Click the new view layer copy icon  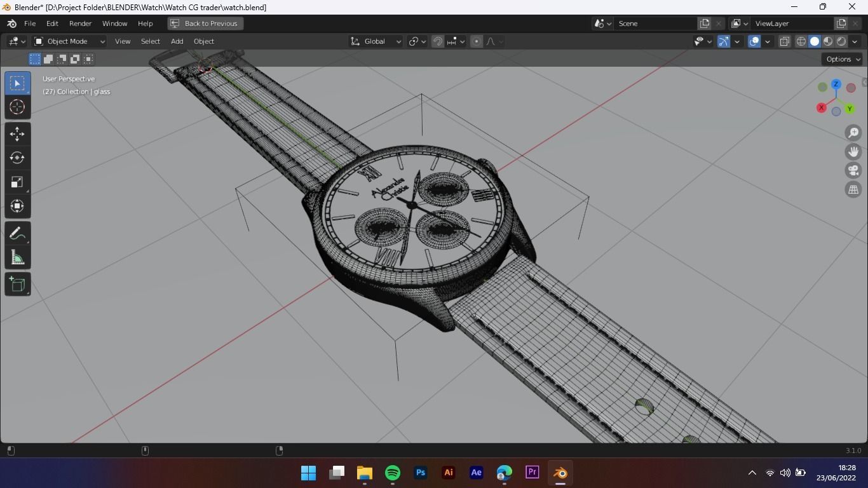point(841,24)
